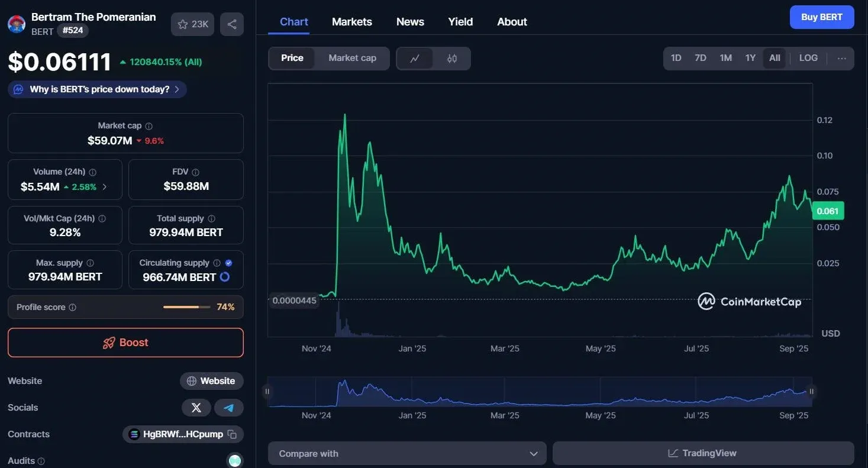Click the 120840.15% (All) change text
Image resolution: width=868 pixels, height=468 pixels.
(166, 62)
